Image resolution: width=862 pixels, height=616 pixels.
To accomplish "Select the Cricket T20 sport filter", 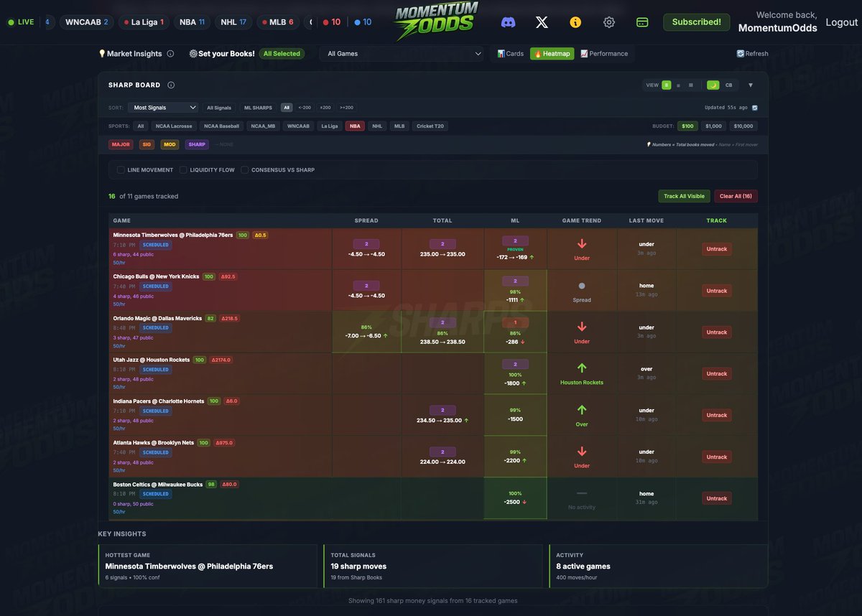I will [430, 126].
